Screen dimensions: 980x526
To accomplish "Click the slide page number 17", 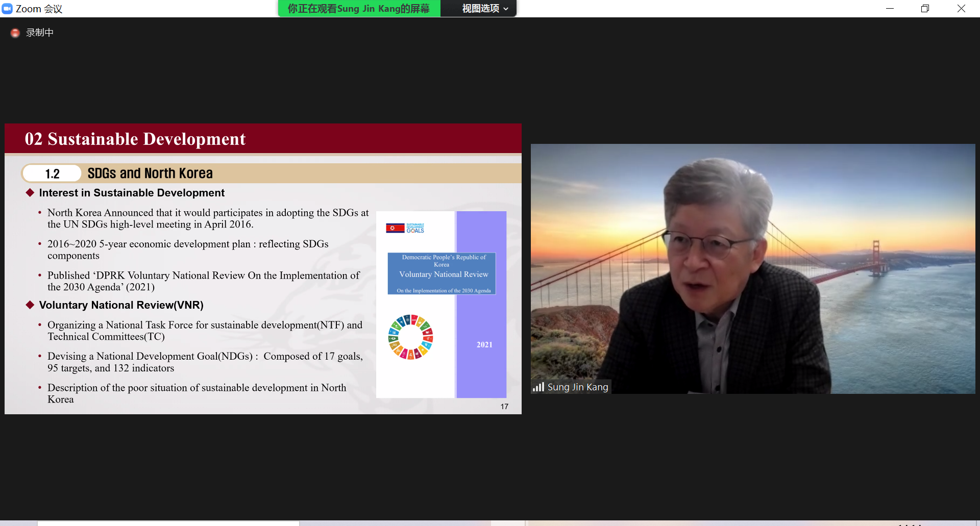I will coord(504,407).
